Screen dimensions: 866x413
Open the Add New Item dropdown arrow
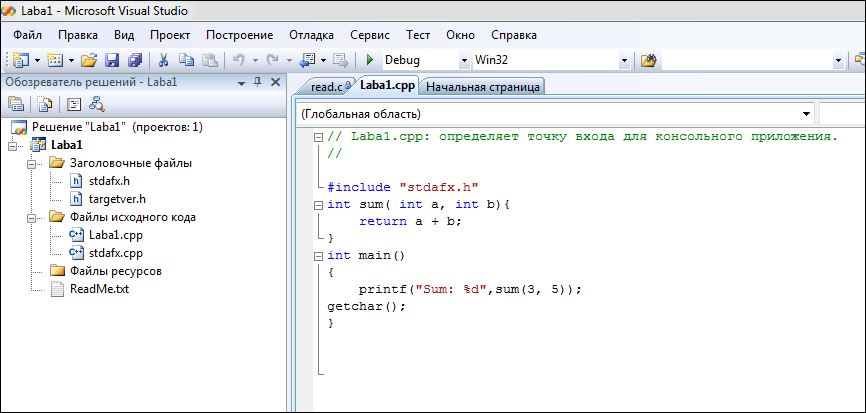[x=71, y=60]
